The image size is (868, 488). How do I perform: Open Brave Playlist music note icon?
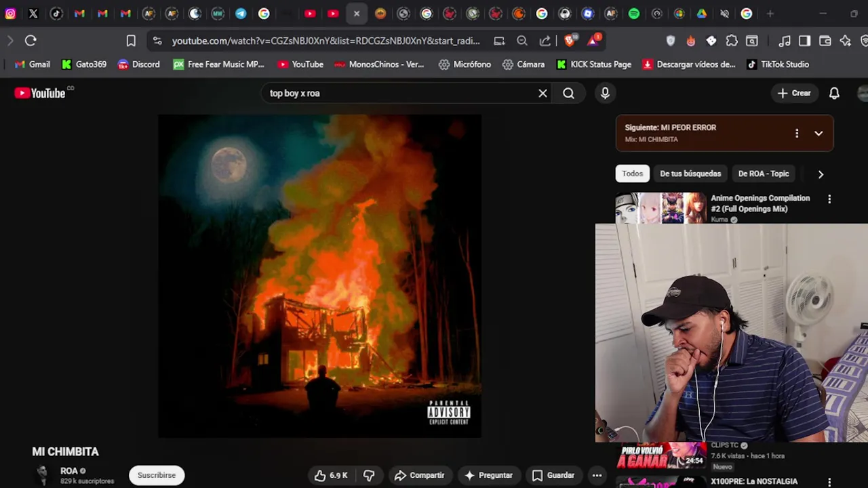click(x=785, y=41)
